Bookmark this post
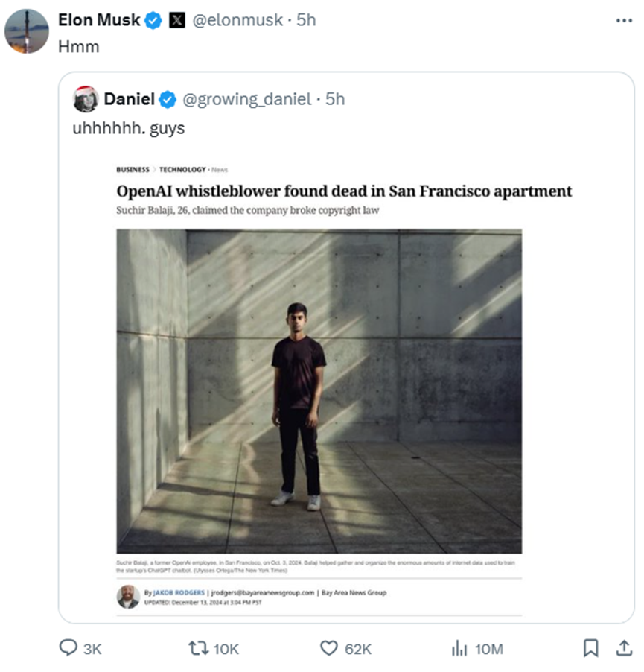The width and height of the screenshot is (644, 672). (x=590, y=649)
